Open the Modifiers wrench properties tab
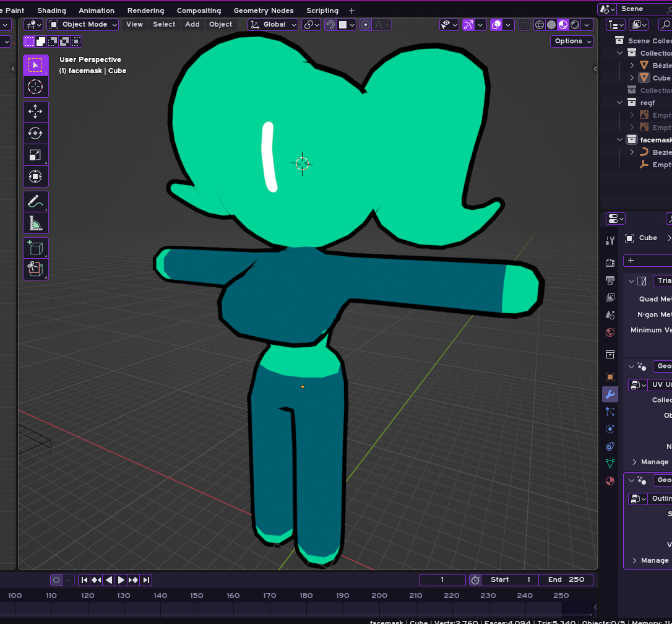 (x=610, y=394)
